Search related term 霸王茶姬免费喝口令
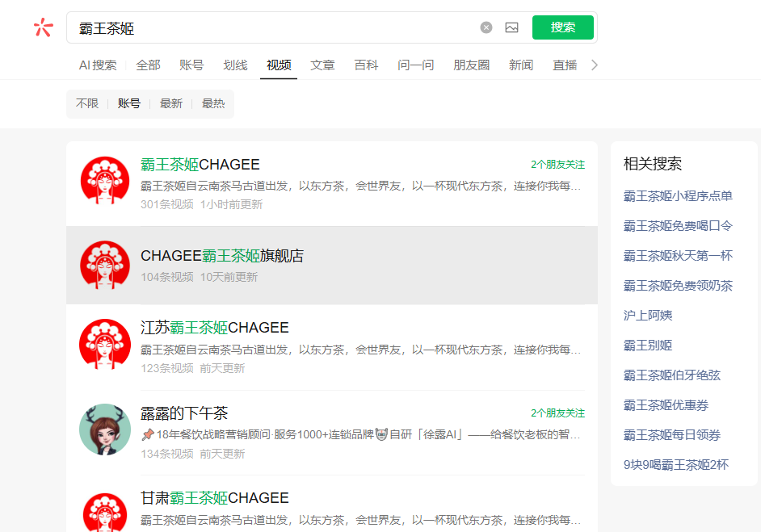Image resolution: width=761 pixels, height=532 pixels. 678,226
